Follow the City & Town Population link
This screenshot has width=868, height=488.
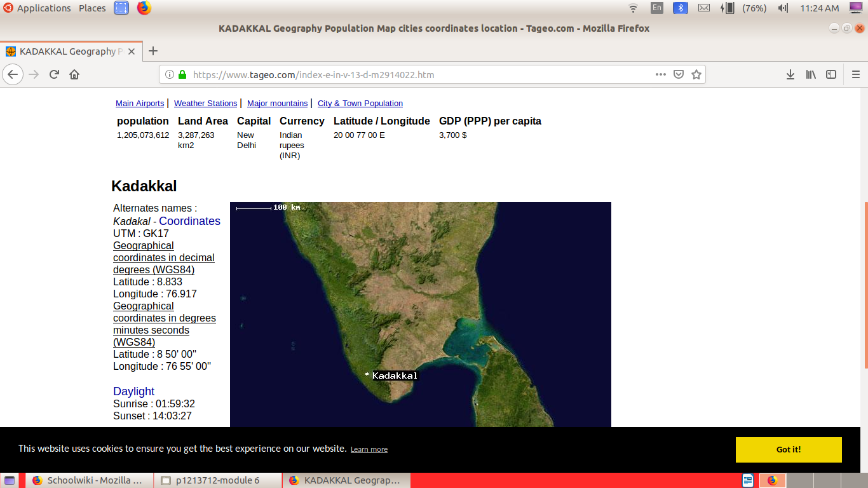point(360,104)
